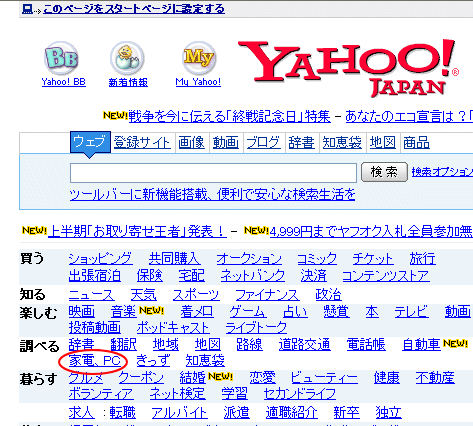The height and width of the screenshot is (426, 473).
Task: Open the 保険 link
Action: 150,276
